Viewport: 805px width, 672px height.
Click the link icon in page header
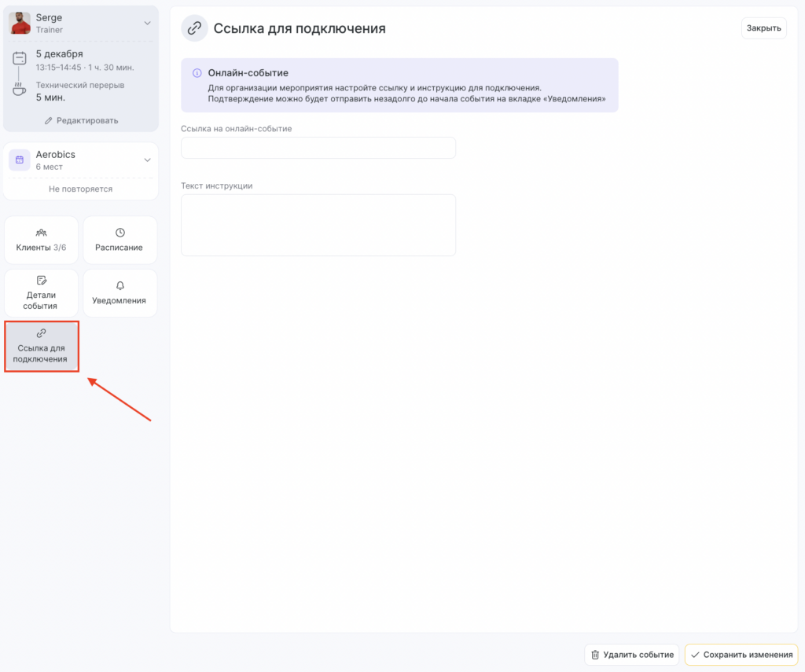point(193,28)
